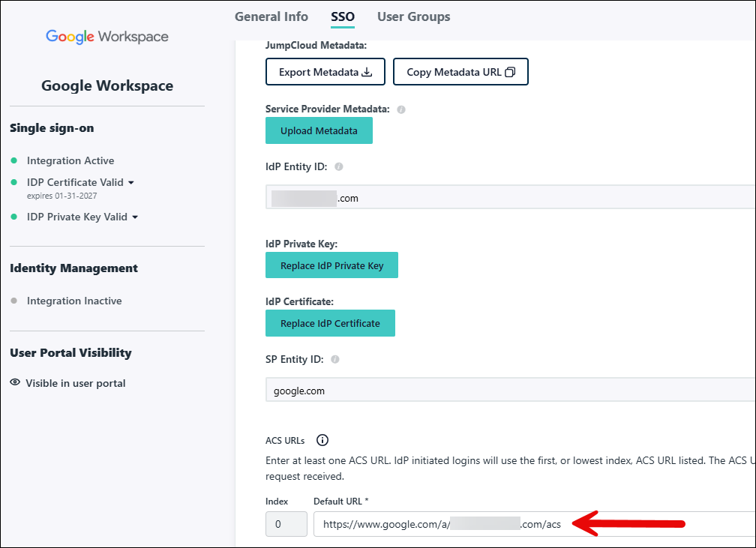756x548 pixels.
Task: Click the Google Workspace logo
Action: (x=106, y=37)
